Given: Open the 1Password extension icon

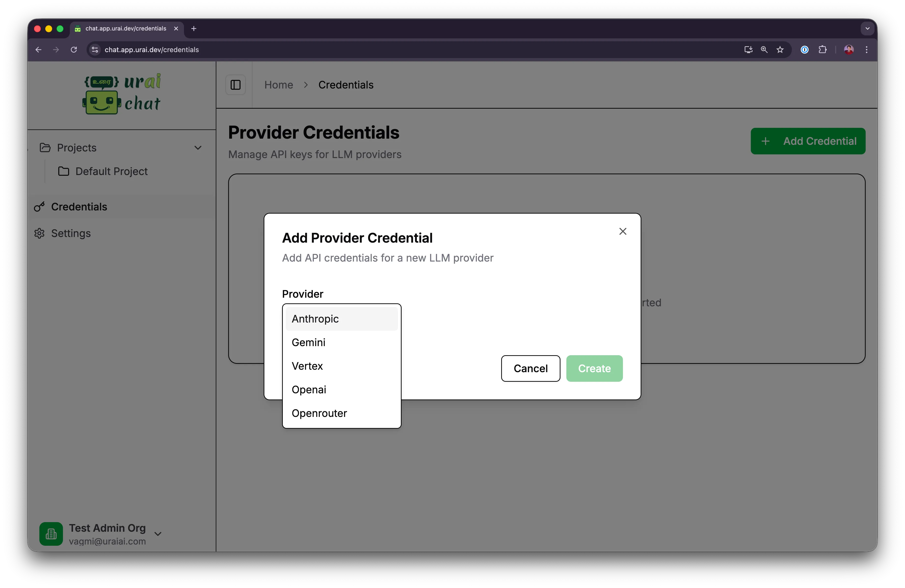Looking at the screenshot, I should click(804, 50).
